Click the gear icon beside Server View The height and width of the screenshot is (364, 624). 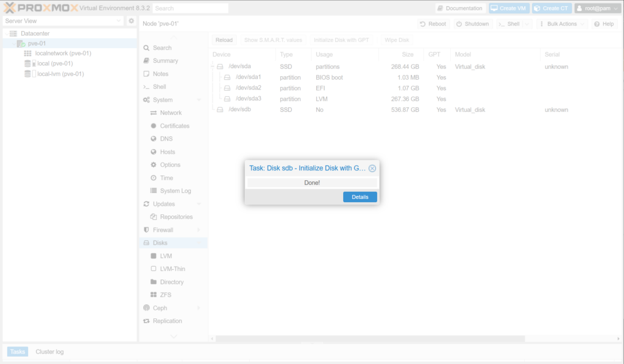tap(131, 21)
